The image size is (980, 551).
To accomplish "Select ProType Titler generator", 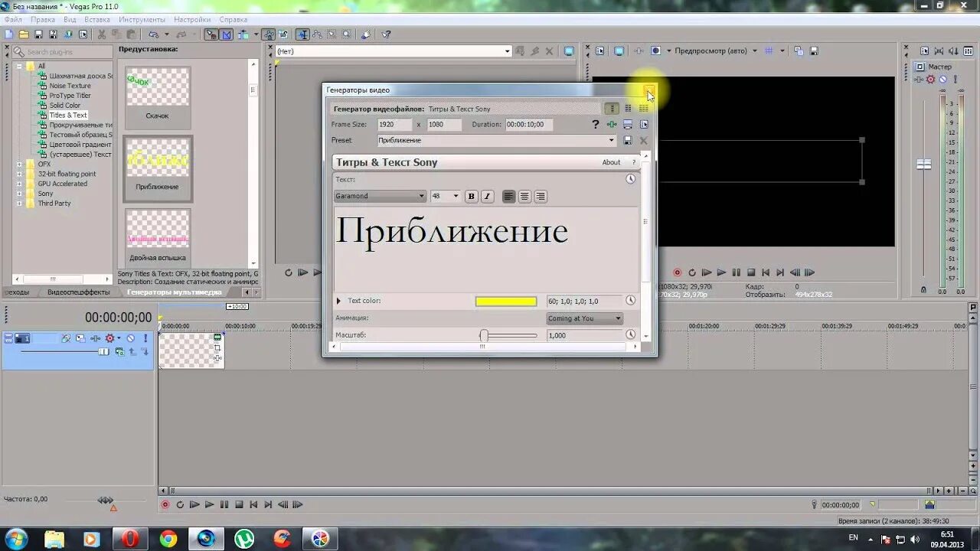I will click(x=70, y=96).
